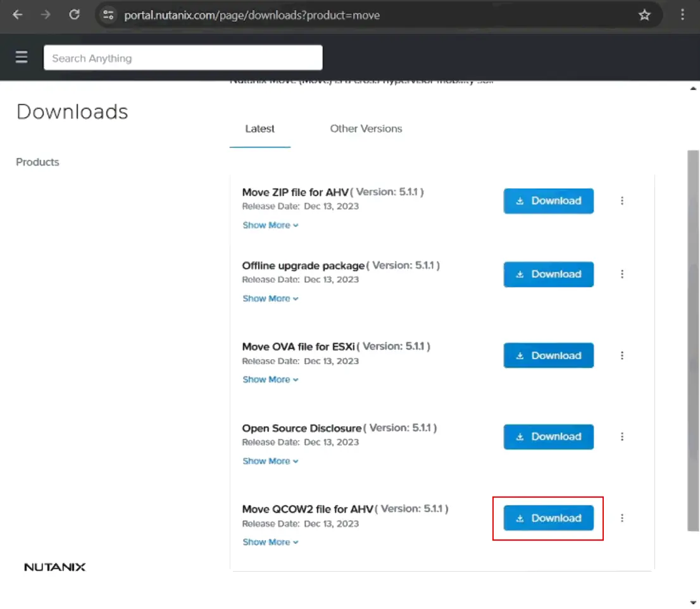Click the release date under Move ZIP file for AHV
The image size is (700, 609).
[x=301, y=206]
